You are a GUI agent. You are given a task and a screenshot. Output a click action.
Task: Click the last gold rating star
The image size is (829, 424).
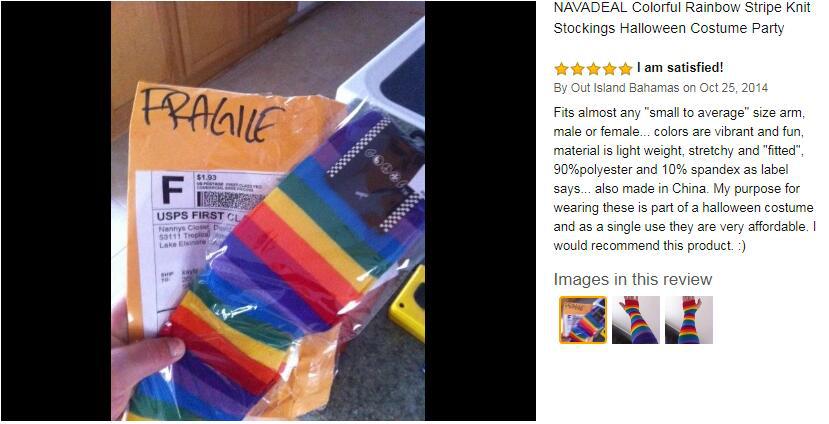click(625, 69)
